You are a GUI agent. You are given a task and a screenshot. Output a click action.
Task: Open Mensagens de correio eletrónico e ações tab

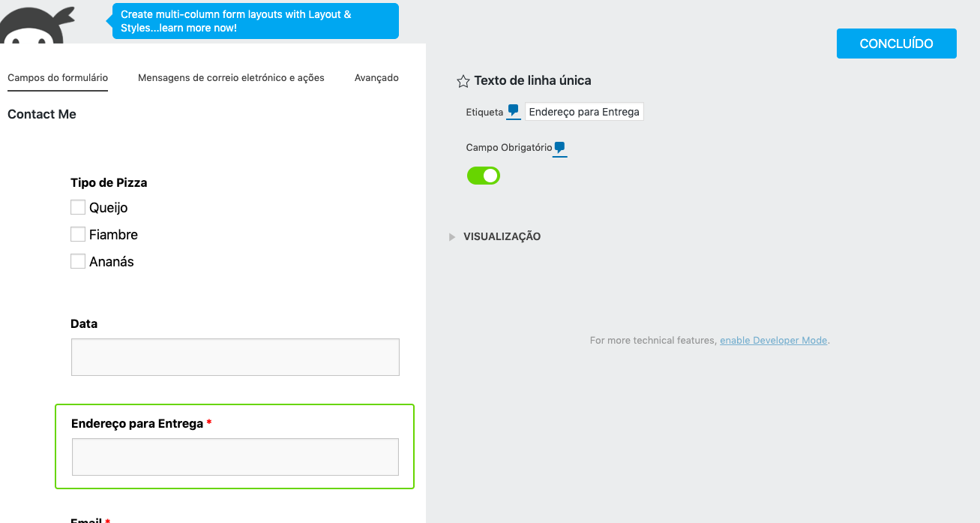[231, 78]
